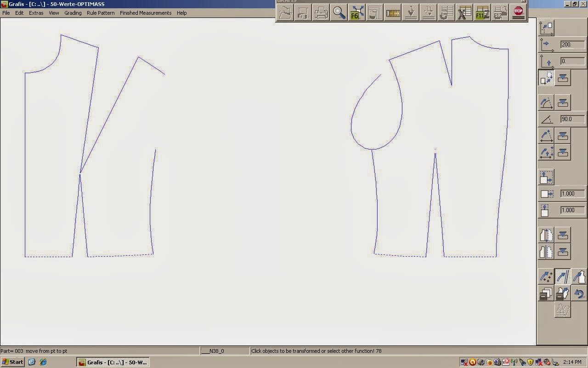Open down-arrow button beside rotate arc icon
588x368 pixels.
[563, 103]
